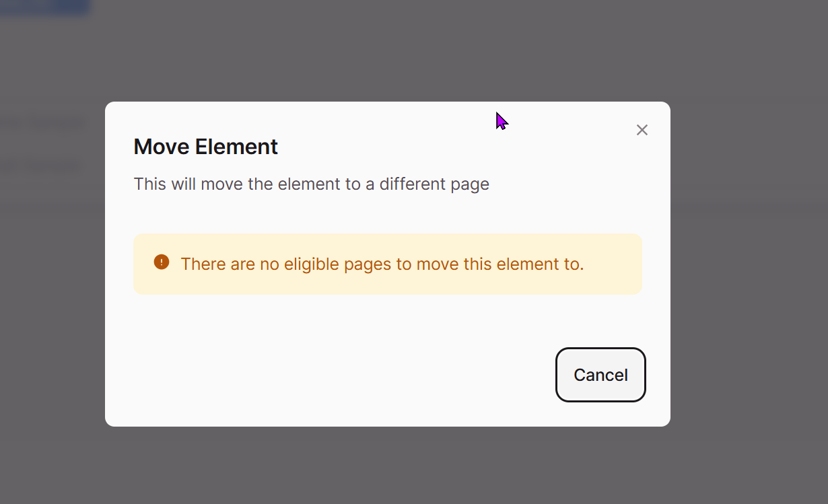Click the Cancel button
Screen dimensions: 828x504
click(x=600, y=375)
